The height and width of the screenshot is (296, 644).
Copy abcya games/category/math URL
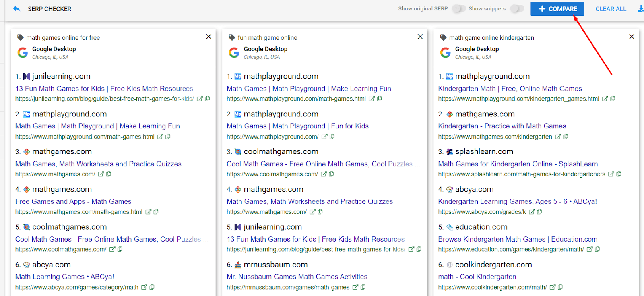152,287
